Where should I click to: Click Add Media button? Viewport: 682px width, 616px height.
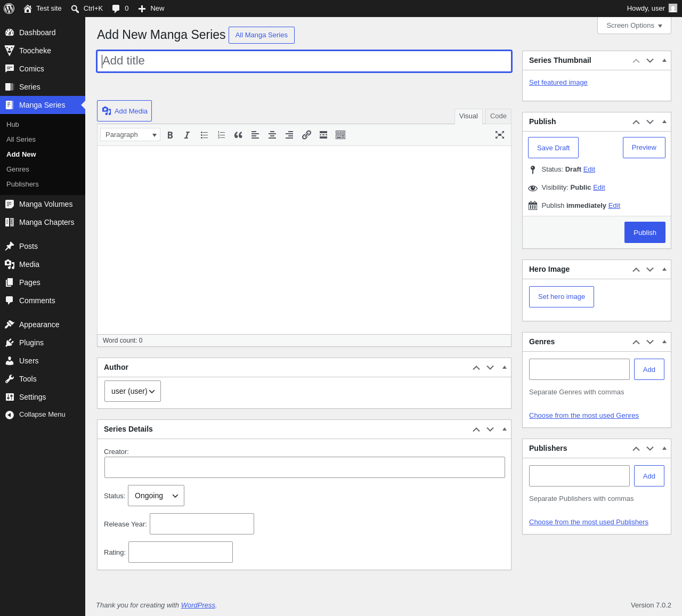coord(124,111)
